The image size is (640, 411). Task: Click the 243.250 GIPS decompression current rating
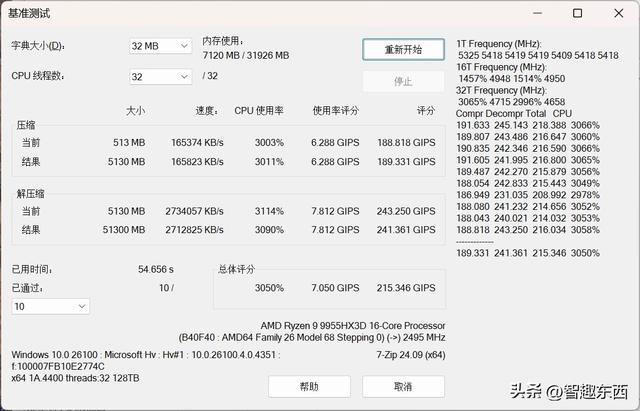[406, 211]
